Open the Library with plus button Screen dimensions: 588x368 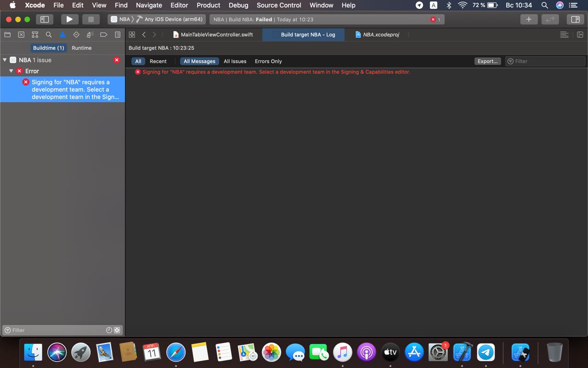[529, 19]
